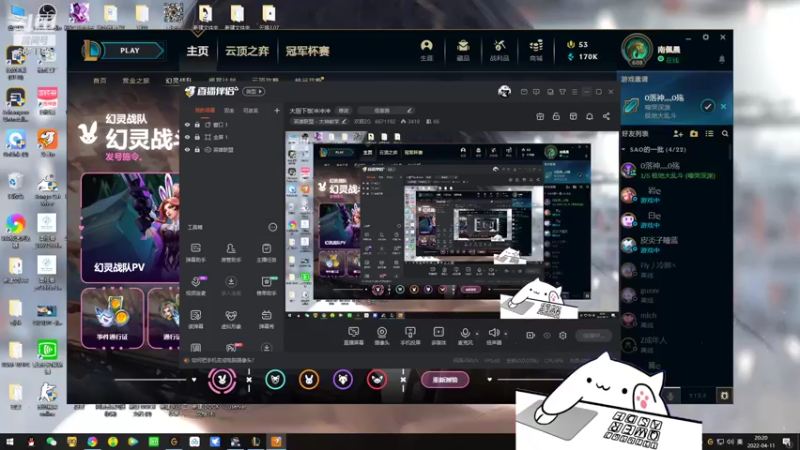Screen dimensions: 800x450
Task: Open the 虚拟形象 bear tool
Action: (x=231, y=319)
